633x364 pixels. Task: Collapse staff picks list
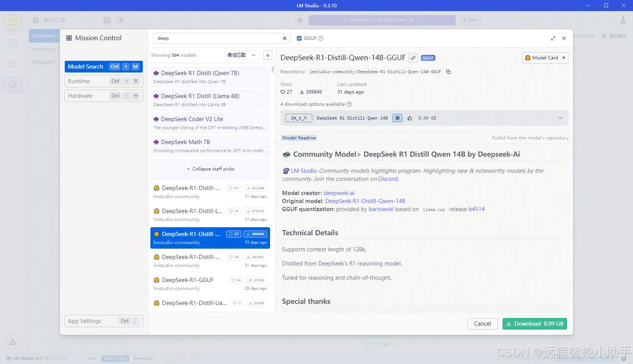pos(210,169)
